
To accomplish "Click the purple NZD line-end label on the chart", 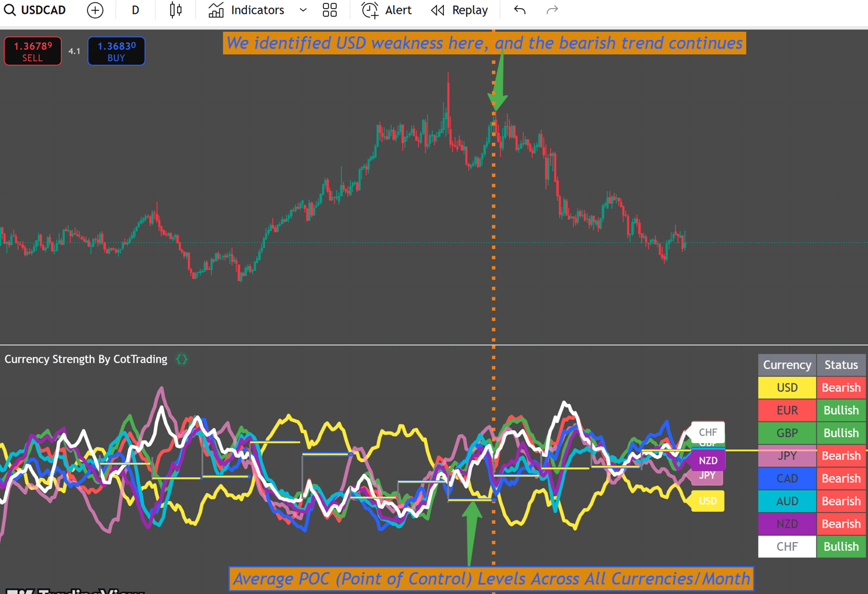I will click(708, 460).
